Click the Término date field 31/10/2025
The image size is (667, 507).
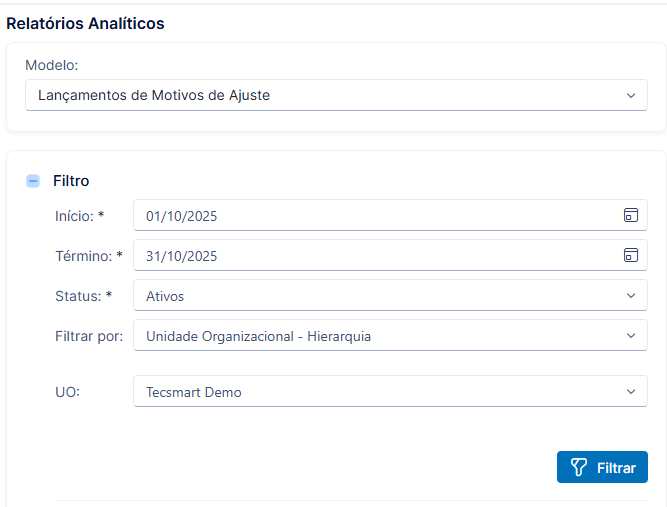(390, 255)
